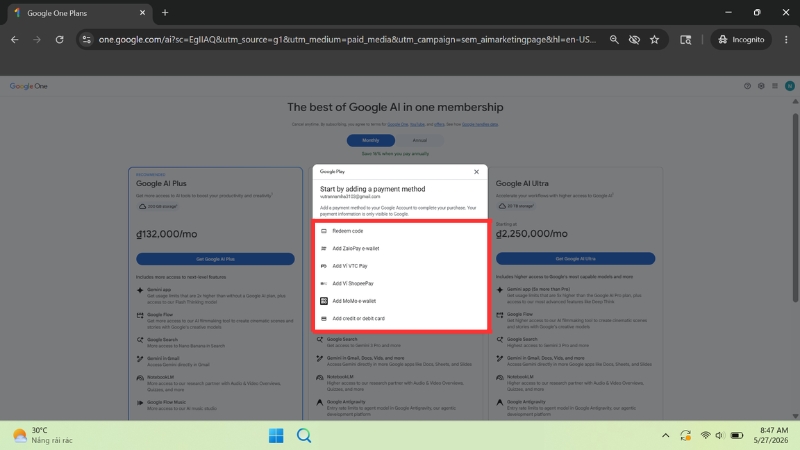Click page vertical scrollbar thumb
800x450 pixels.
(795, 207)
